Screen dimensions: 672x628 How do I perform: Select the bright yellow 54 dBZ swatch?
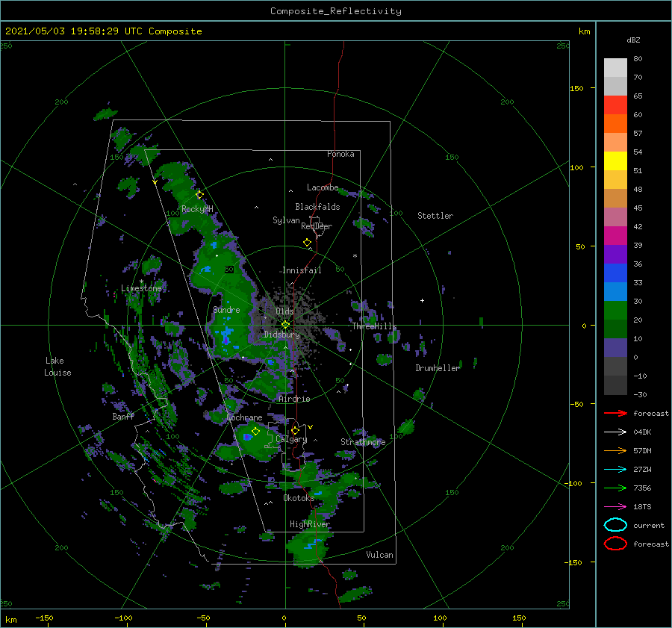click(615, 161)
